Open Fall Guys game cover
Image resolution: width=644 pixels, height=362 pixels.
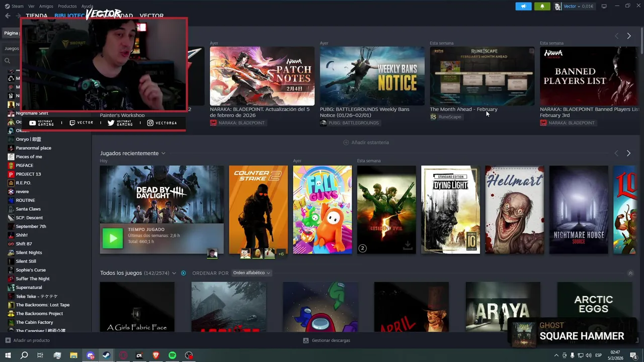point(323,210)
